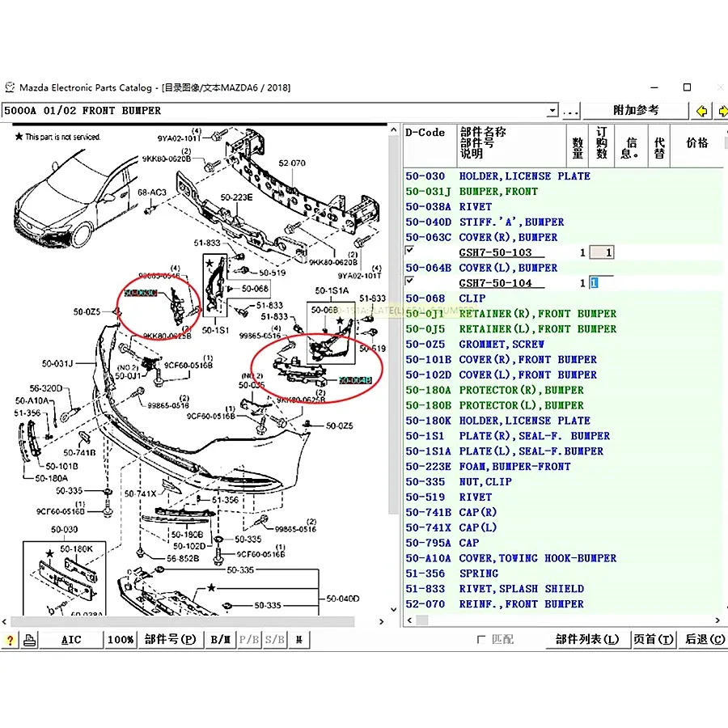Image resolution: width=728 pixels, height=728 pixels.
Task: Click the printer icon in bottom toolbar
Action: (x=29, y=640)
